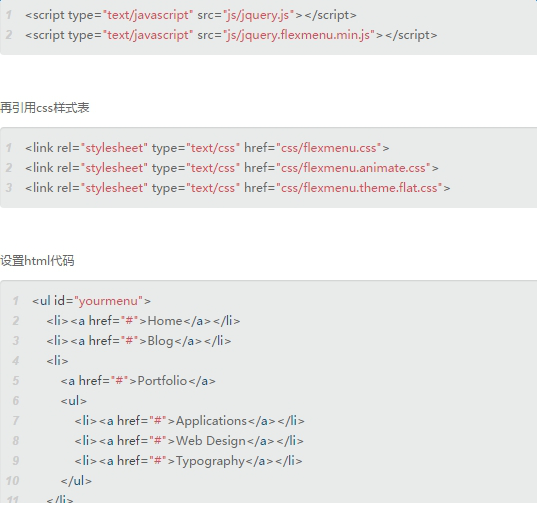This screenshot has height=523, width=537.
Task: Click the Portfolio anchor code line
Action: click(x=138, y=381)
